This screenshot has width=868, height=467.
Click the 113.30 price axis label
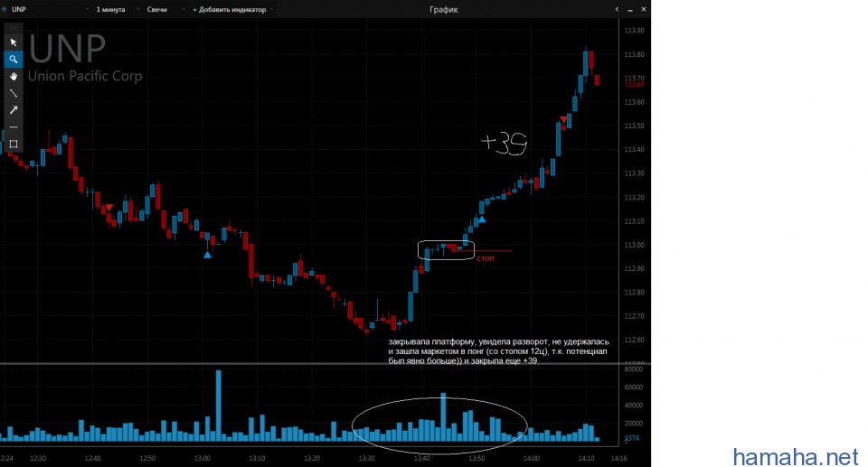(635, 173)
